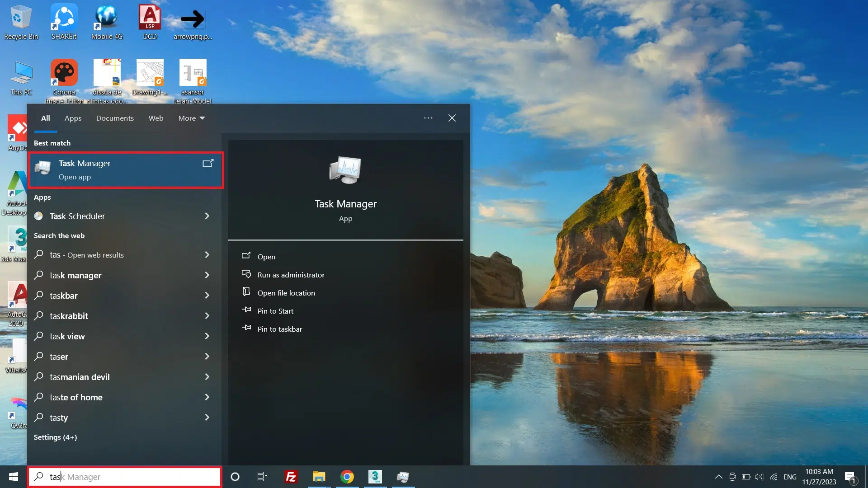Open the Windows Start button
868x488 pixels.
pyautogui.click(x=14, y=477)
